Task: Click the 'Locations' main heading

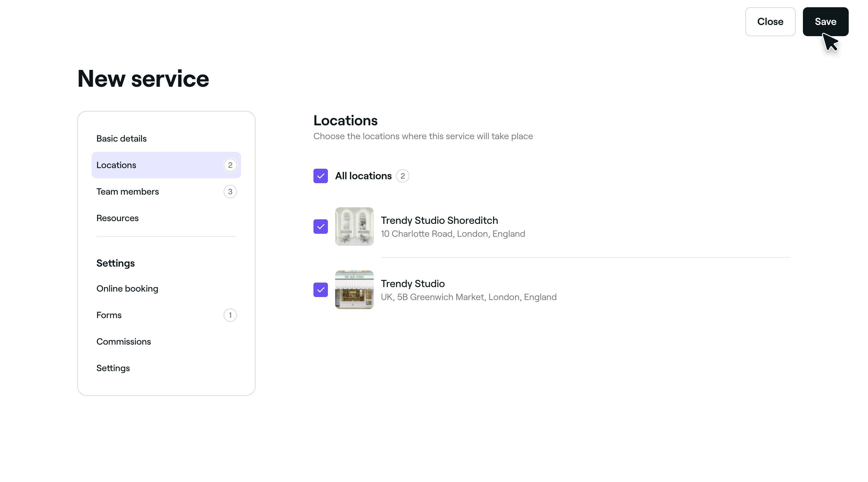Action: pos(345,120)
